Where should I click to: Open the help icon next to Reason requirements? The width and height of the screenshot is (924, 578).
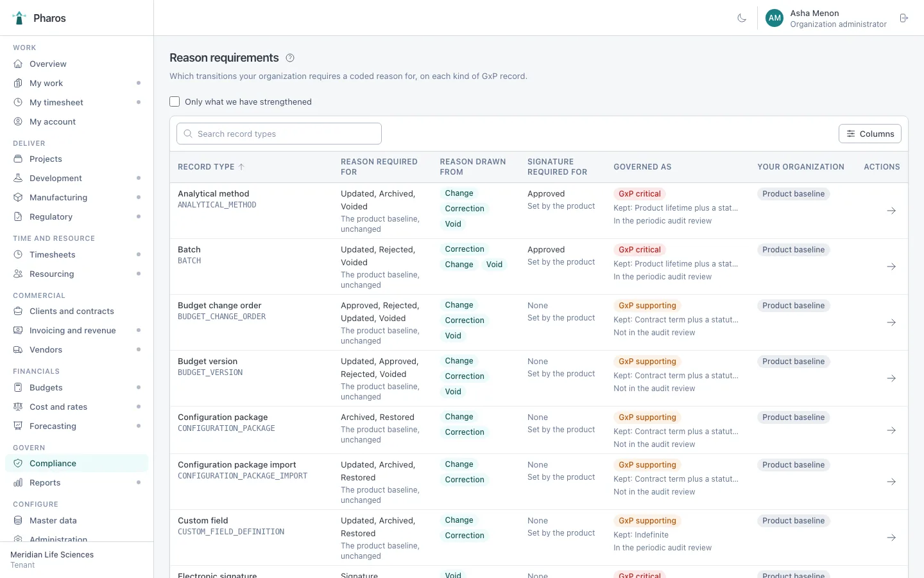(x=290, y=58)
